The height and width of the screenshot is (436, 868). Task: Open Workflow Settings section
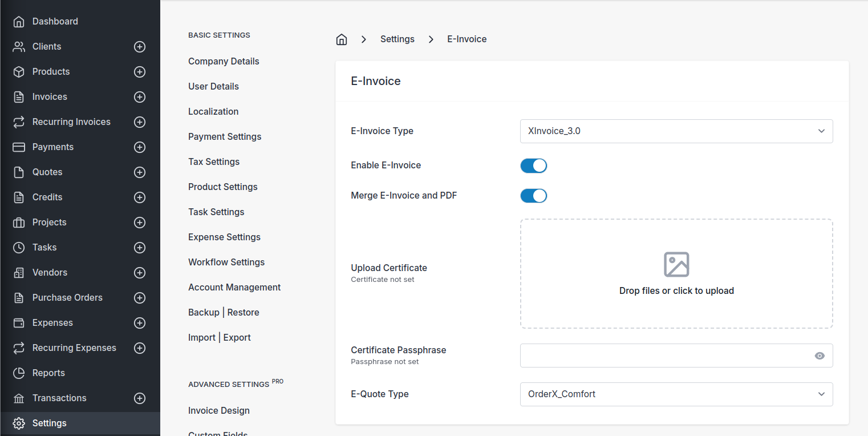[226, 262]
